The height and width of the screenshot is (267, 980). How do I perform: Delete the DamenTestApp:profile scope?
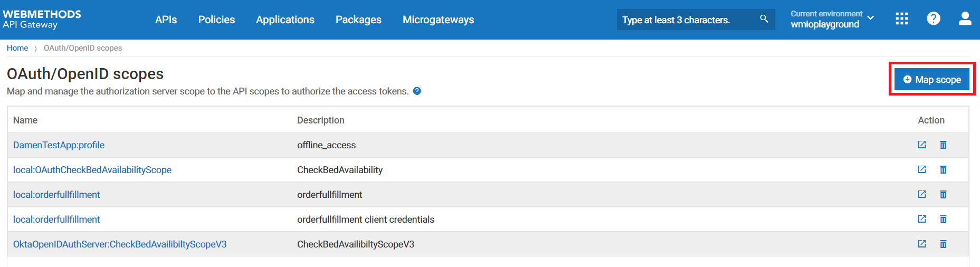[943, 145]
